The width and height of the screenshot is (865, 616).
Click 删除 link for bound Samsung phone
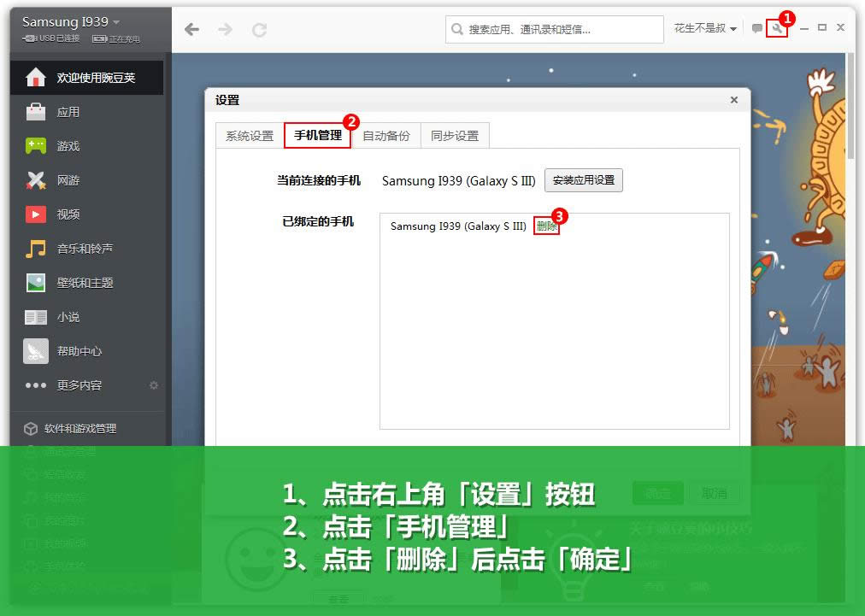(546, 226)
